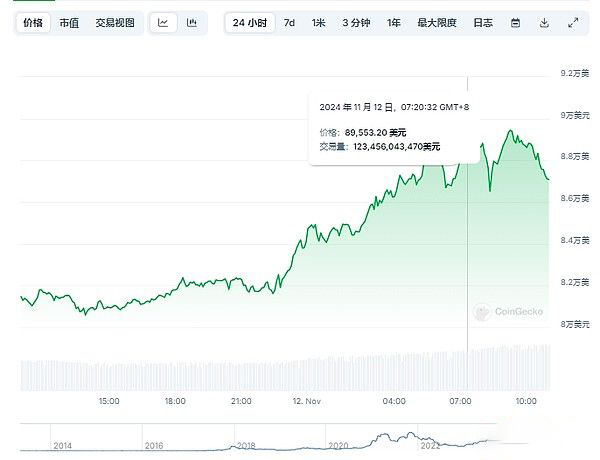This screenshot has width=600, height=460.
Task: Click the 10:00 time axis label
Action: click(526, 401)
